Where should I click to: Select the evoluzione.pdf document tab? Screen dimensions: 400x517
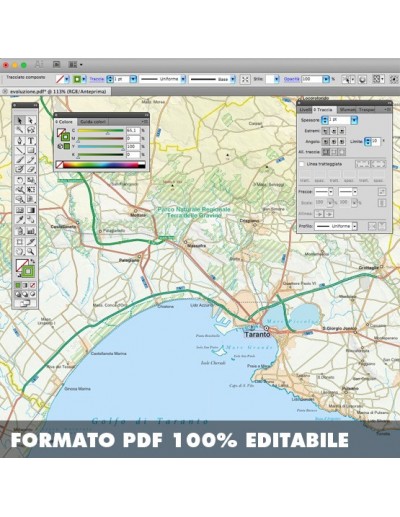(56, 91)
